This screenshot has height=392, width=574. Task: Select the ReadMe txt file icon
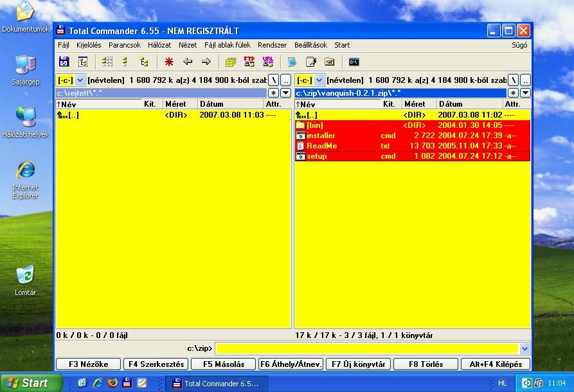click(301, 146)
